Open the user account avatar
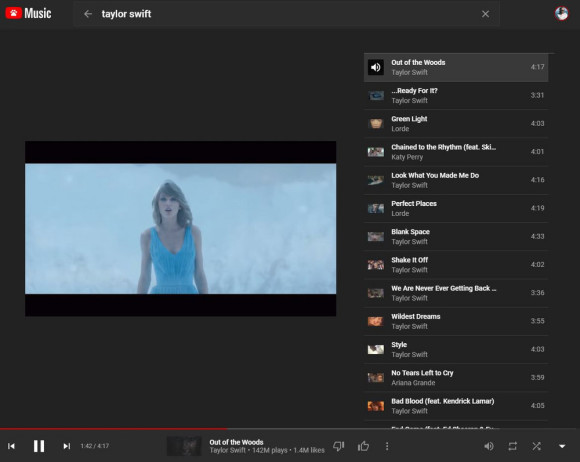 562,14
